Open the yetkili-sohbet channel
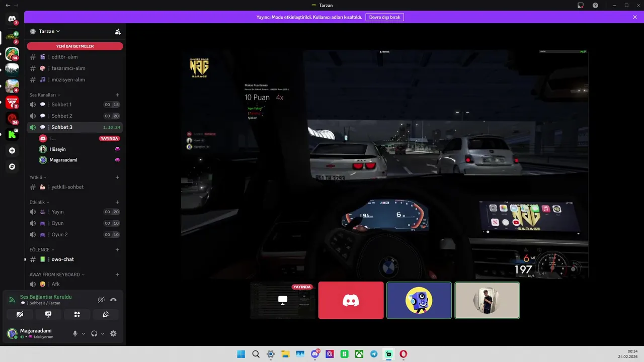This screenshot has height=362, width=644. [75, 187]
